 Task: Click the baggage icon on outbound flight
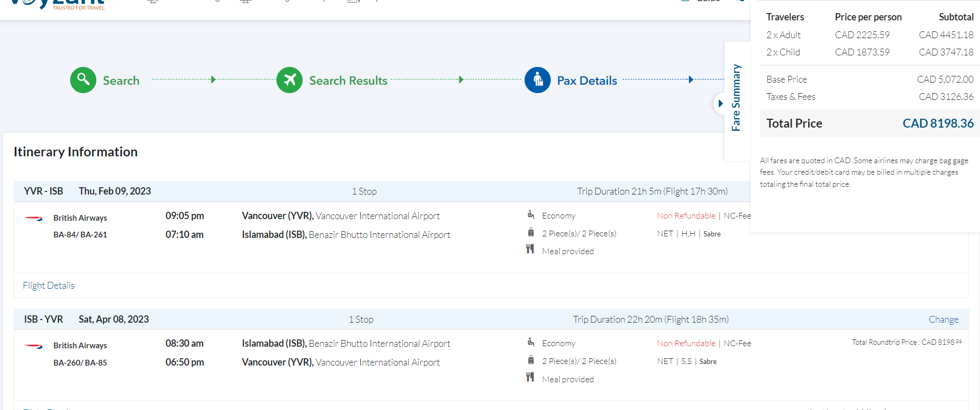pos(531,233)
